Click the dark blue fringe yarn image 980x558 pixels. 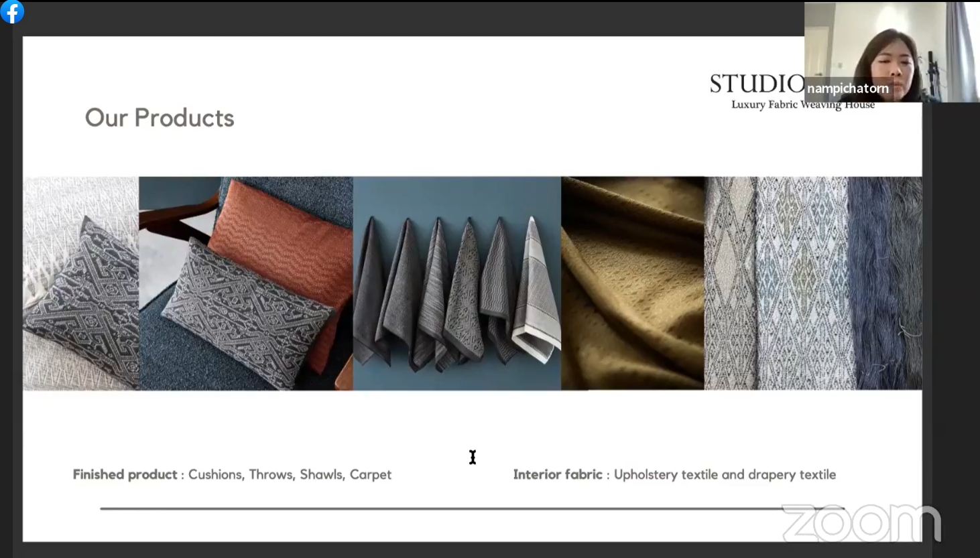885,283
